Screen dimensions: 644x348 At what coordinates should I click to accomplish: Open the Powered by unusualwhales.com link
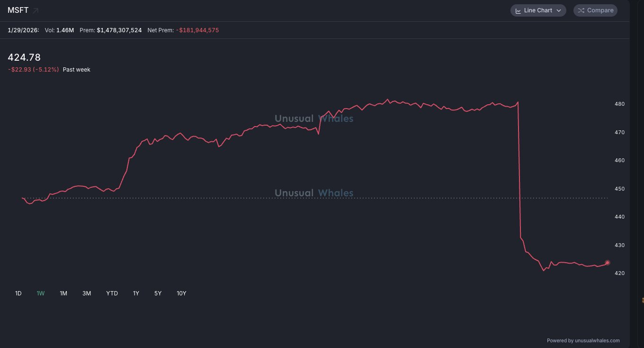[583, 340]
